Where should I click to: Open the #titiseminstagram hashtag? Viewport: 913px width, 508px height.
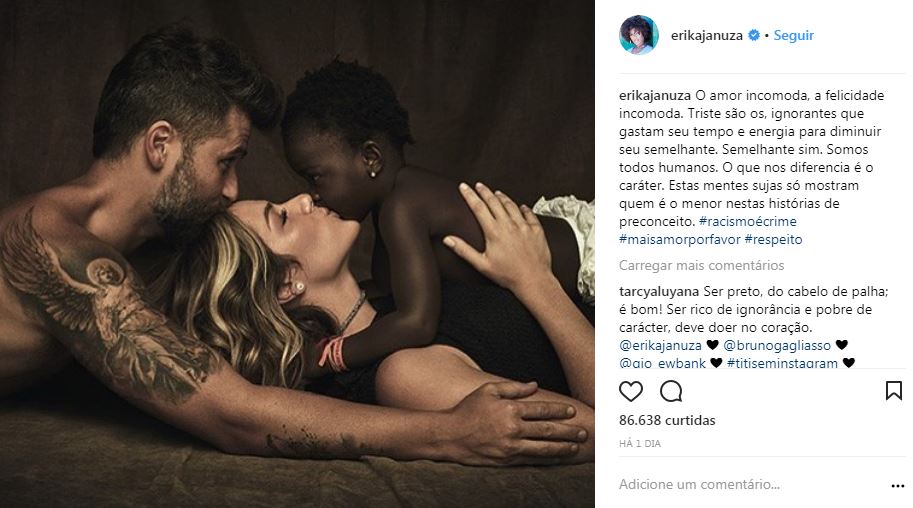(782, 363)
